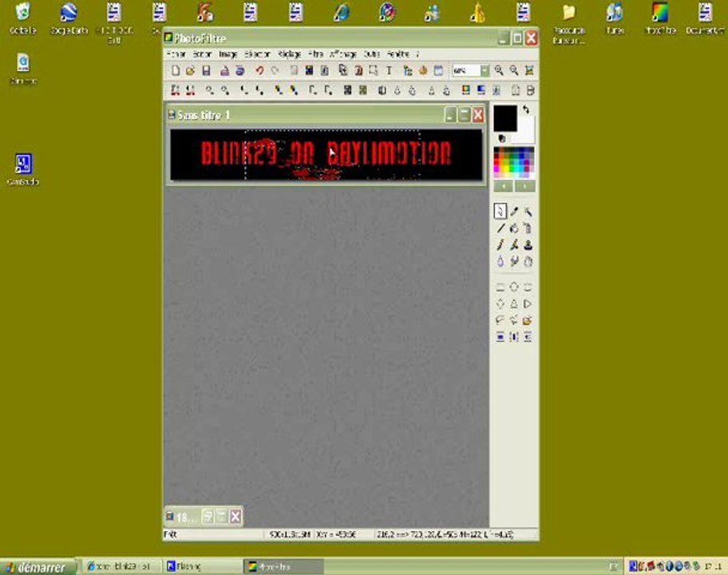Open the Fenêtre menu

point(398,54)
